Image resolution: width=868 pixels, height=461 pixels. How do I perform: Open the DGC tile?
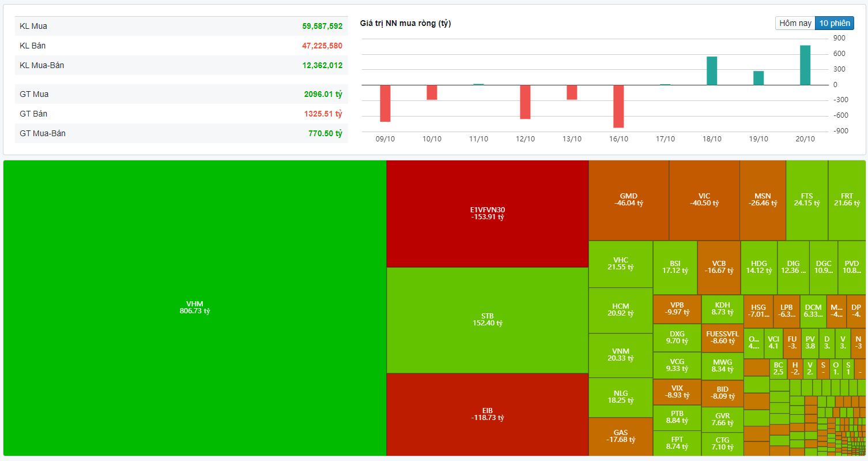point(824,268)
